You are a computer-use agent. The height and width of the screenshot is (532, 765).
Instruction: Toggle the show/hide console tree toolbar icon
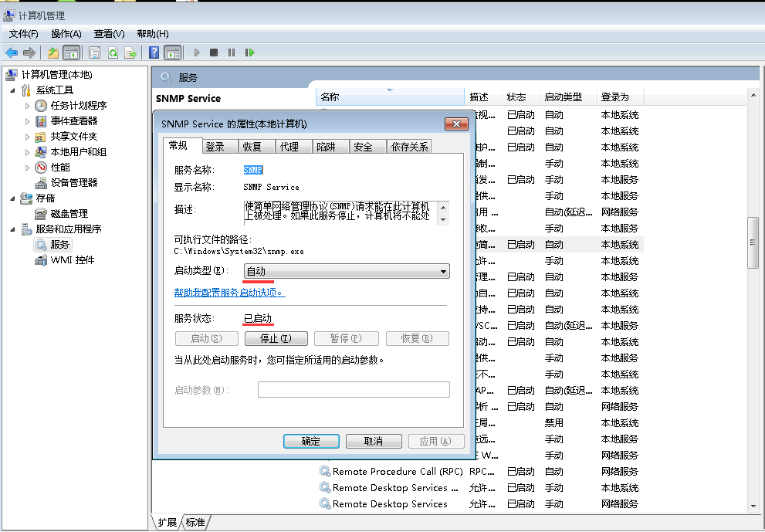click(72, 53)
